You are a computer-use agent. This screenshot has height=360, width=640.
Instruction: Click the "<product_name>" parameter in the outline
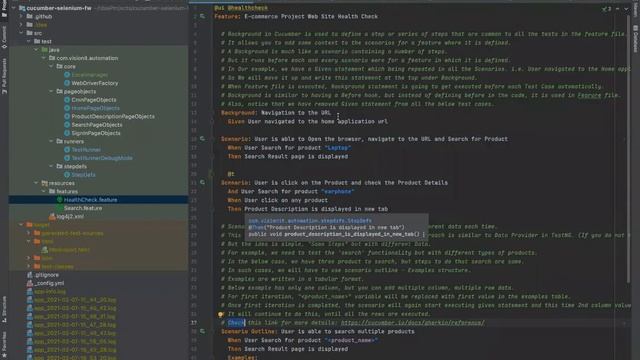pyautogui.click(x=351, y=340)
